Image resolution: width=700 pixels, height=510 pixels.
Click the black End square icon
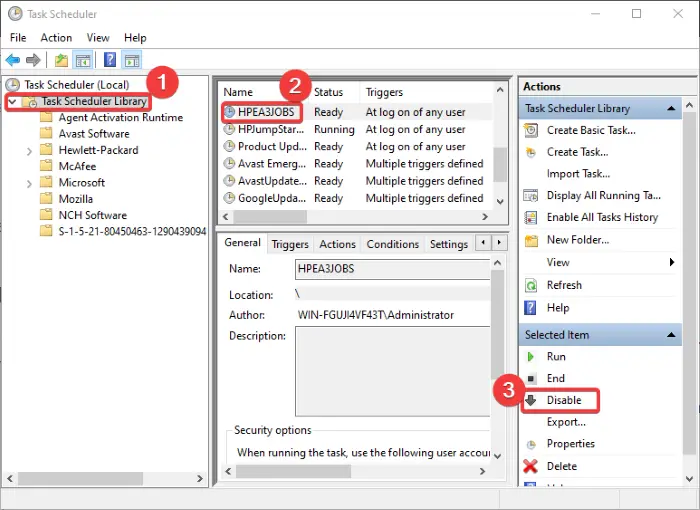pos(531,379)
